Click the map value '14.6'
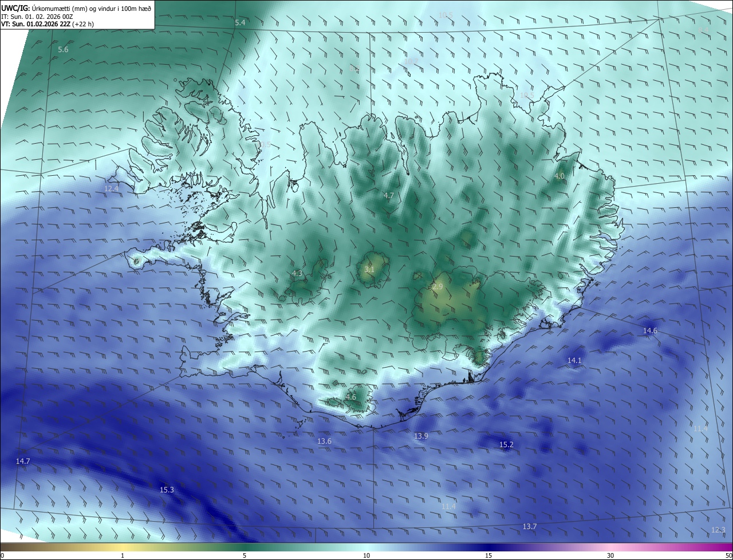 point(650,331)
